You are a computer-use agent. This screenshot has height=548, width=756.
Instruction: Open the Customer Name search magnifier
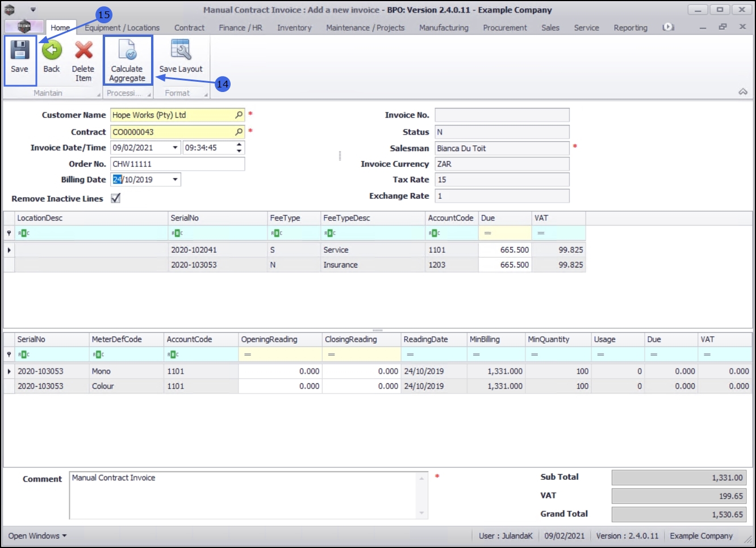point(239,115)
